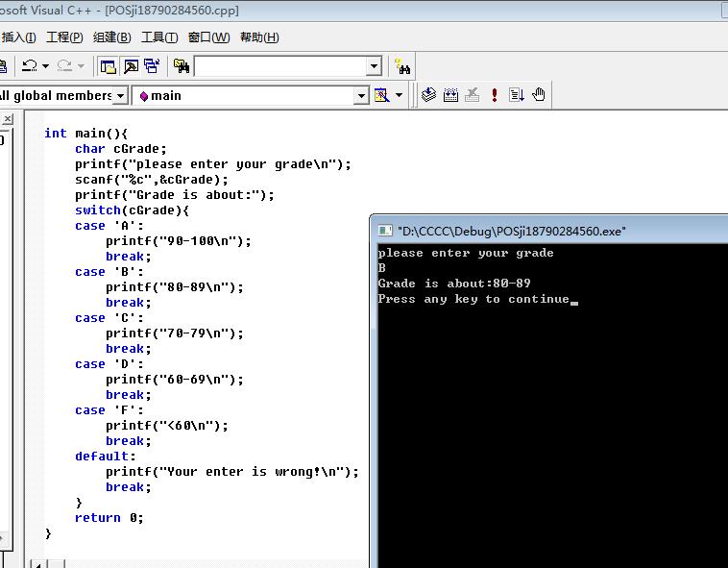
Task: Click the "case 'A':" line
Action: [109, 226]
